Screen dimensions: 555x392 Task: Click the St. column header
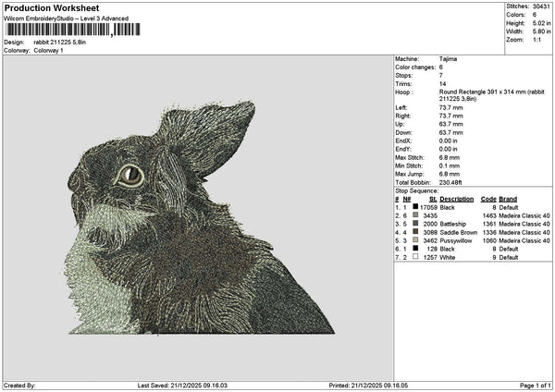(x=433, y=199)
